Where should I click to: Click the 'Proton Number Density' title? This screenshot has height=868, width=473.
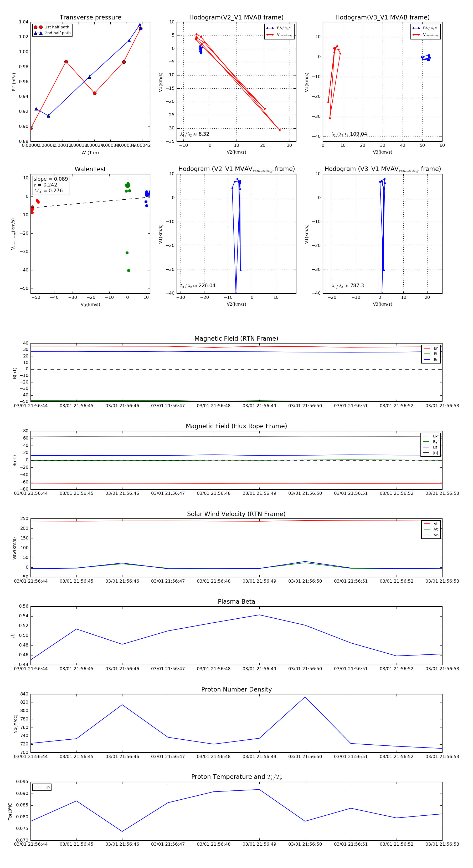pos(236,689)
